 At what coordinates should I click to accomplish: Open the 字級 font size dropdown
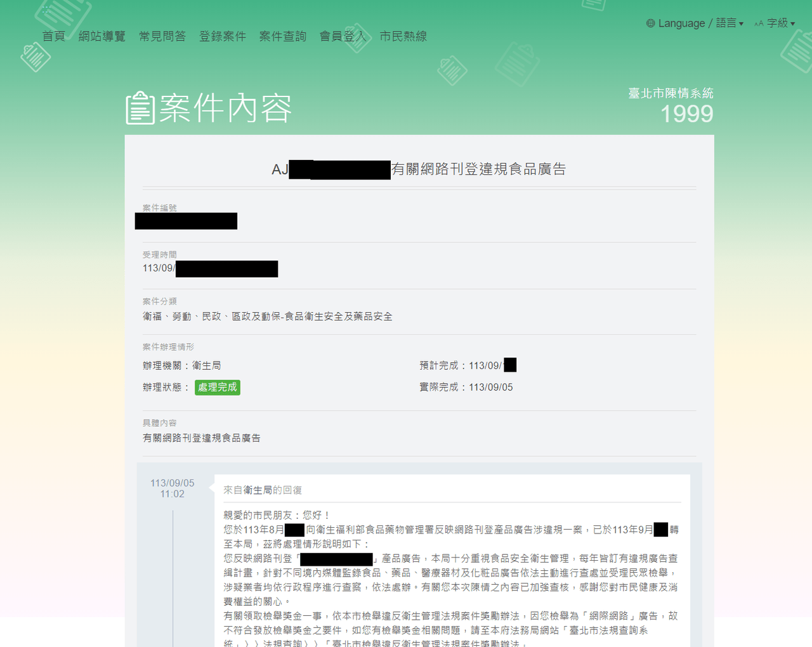click(778, 23)
